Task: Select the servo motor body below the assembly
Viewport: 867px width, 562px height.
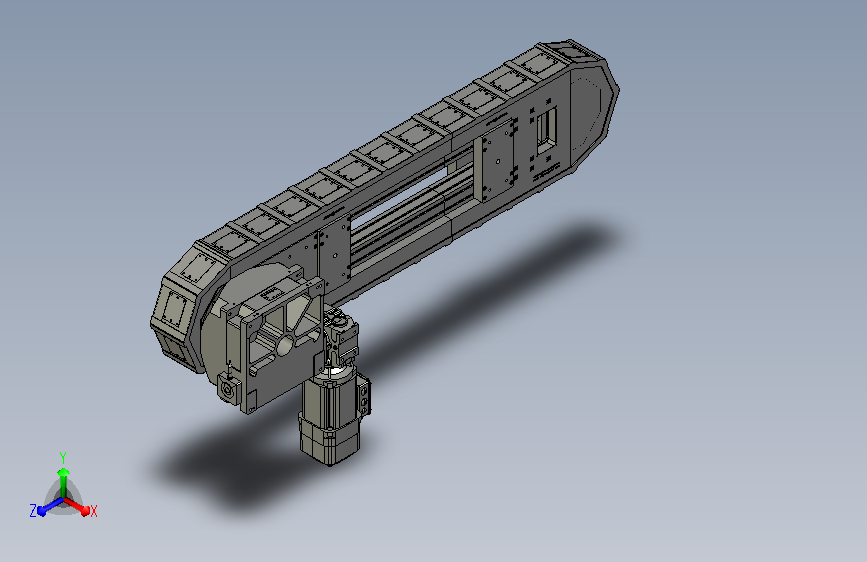Action: click(330, 418)
